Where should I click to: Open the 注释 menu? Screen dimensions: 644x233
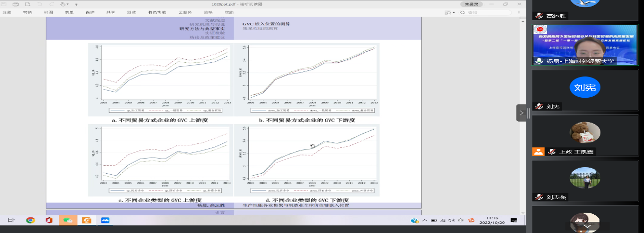[7, 12]
